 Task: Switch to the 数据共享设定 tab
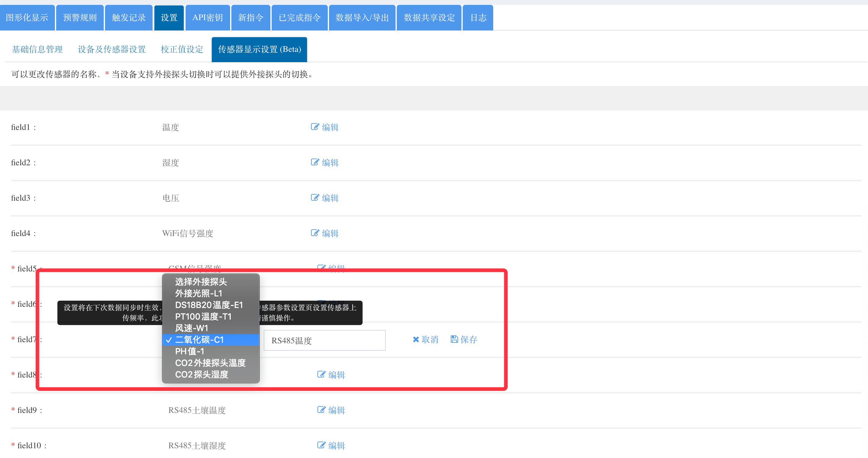429,17
